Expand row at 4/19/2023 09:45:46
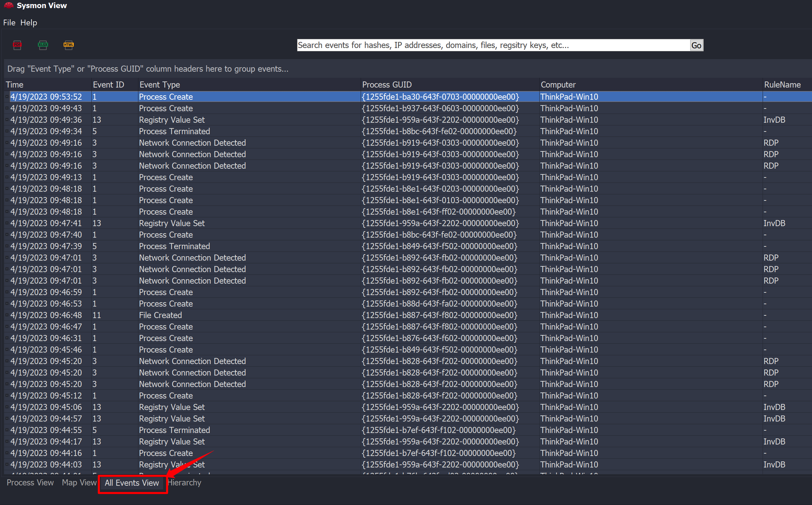812x505 pixels. click(7, 350)
